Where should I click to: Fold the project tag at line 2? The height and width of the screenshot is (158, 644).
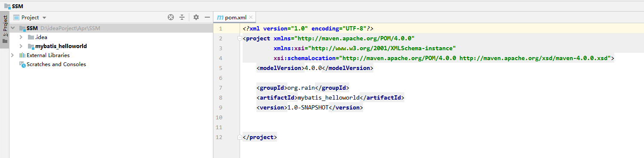[240, 39]
